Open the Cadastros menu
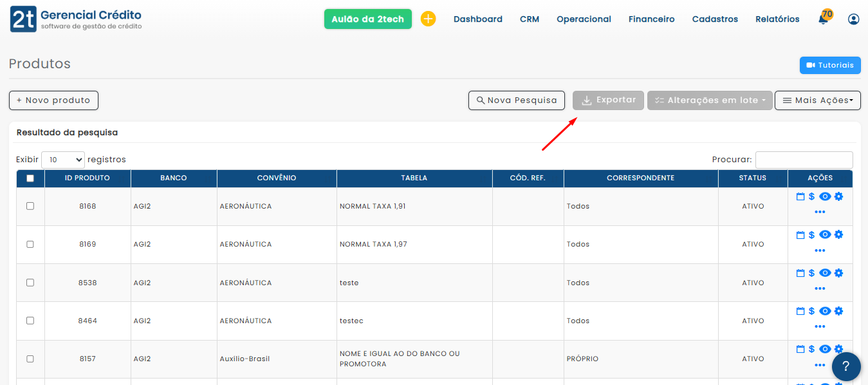This screenshot has width=868, height=385. pyautogui.click(x=715, y=19)
